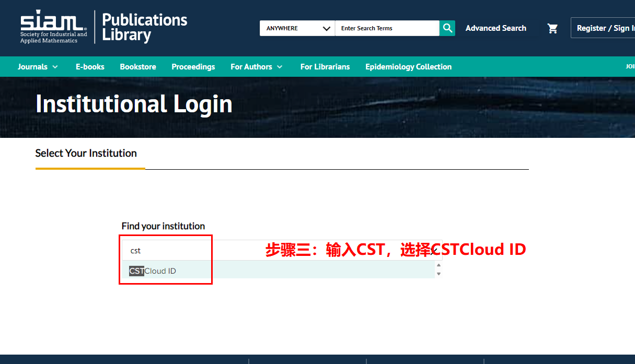The width and height of the screenshot is (635, 364).
Task: Click the suggestion list scroll-down arrow
Action: pos(438,274)
